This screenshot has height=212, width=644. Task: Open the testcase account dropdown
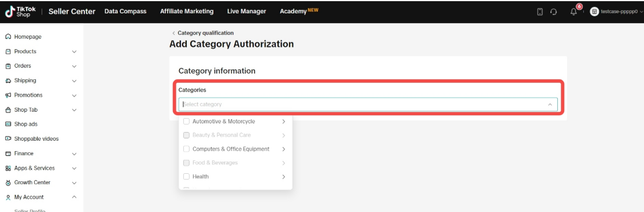[x=616, y=12]
